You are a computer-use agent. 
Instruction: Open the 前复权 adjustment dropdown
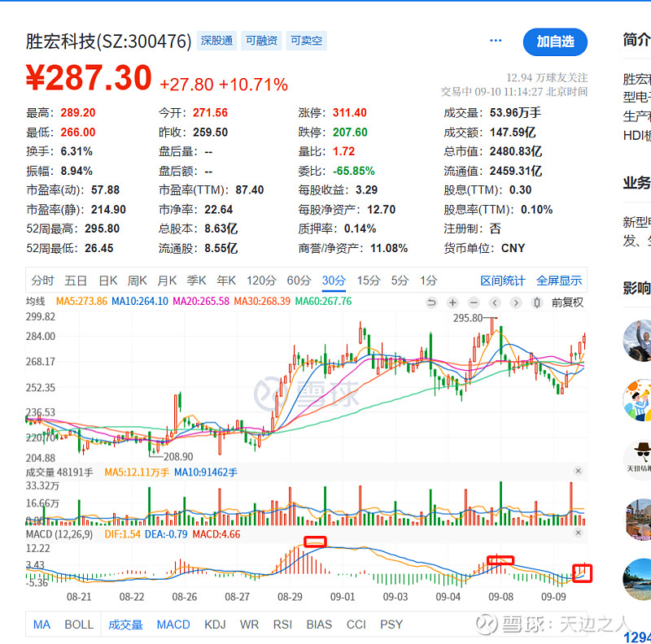point(567,303)
